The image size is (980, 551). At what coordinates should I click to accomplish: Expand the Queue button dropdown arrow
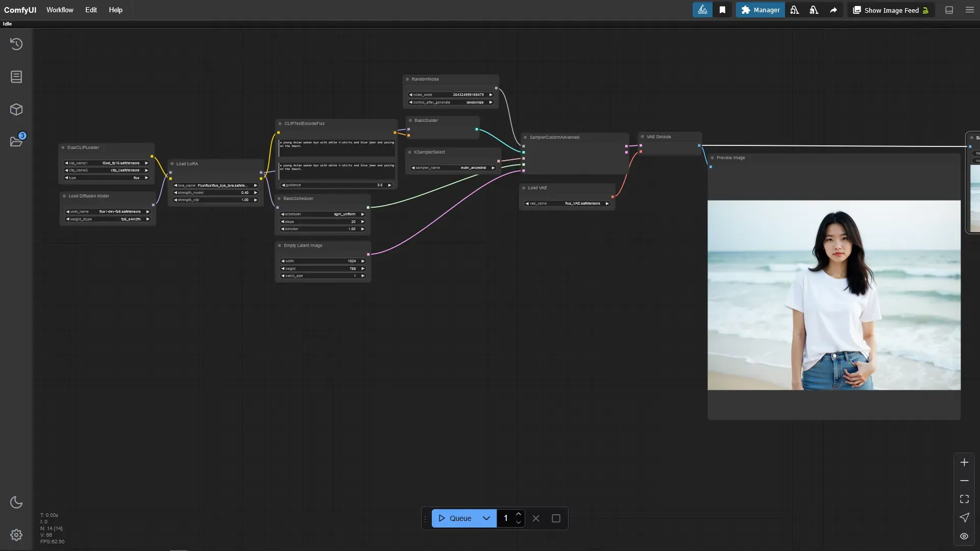(486, 518)
